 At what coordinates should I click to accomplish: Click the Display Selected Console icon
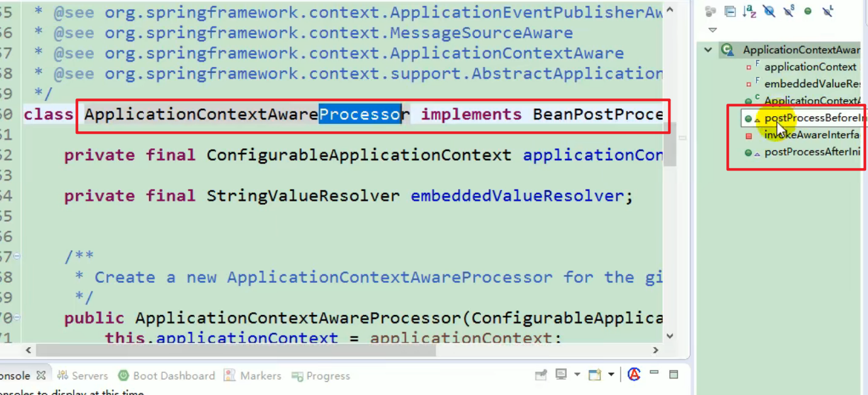coord(561,375)
